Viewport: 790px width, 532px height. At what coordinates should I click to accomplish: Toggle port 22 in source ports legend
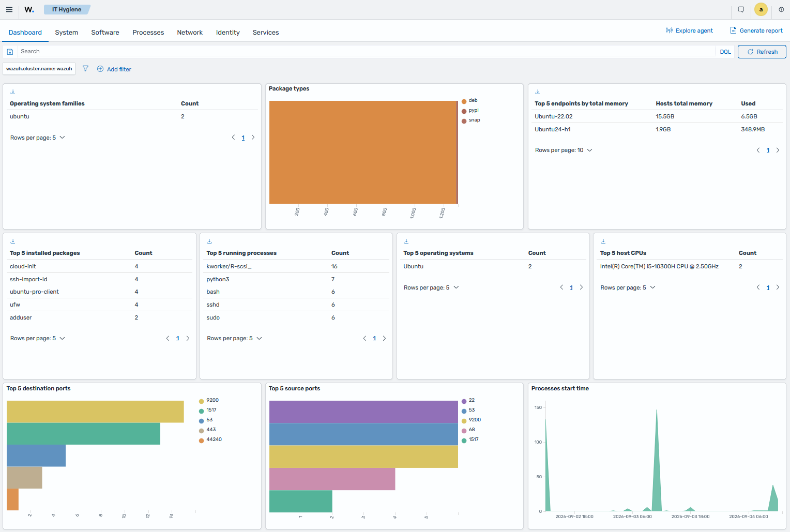(468, 401)
